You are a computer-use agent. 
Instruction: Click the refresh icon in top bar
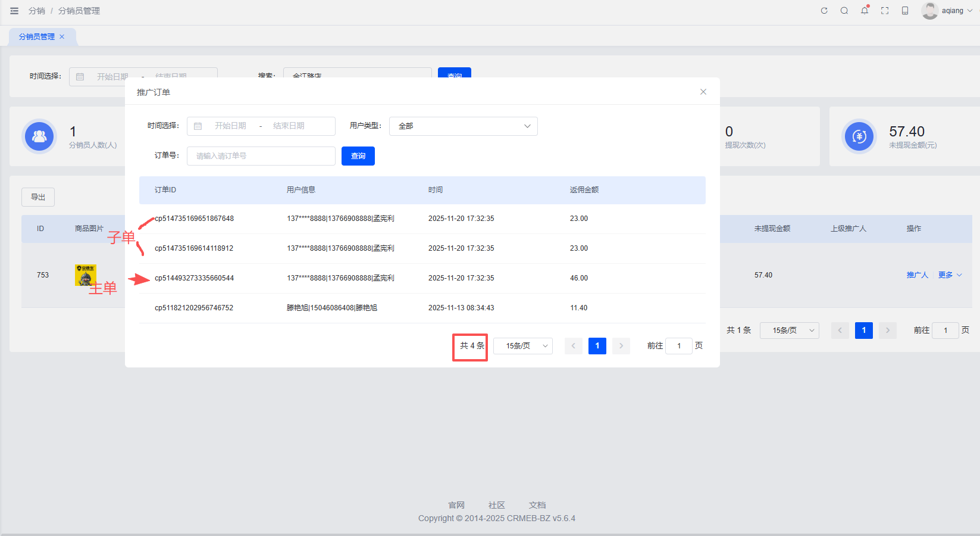click(x=824, y=11)
